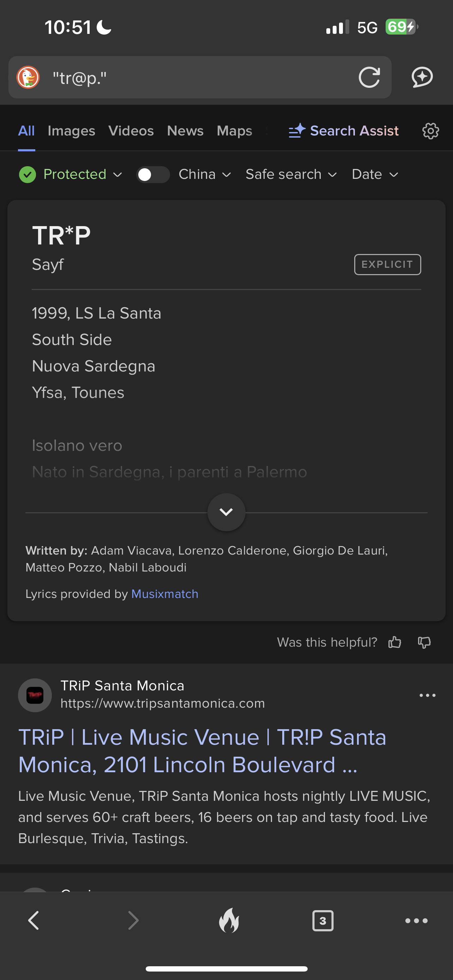Switch to the News tab
This screenshot has width=453, height=980.
click(x=185, y=131)
